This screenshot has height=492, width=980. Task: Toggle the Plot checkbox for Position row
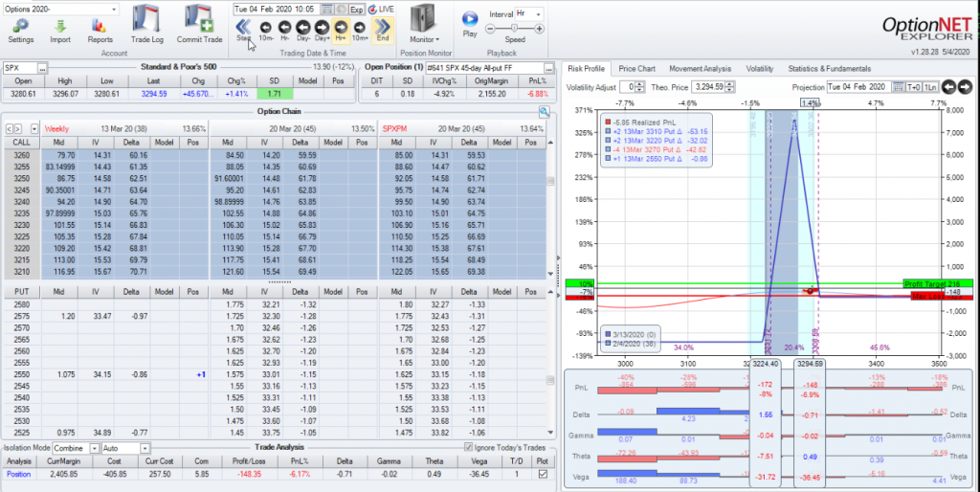(x=543, y=475)
